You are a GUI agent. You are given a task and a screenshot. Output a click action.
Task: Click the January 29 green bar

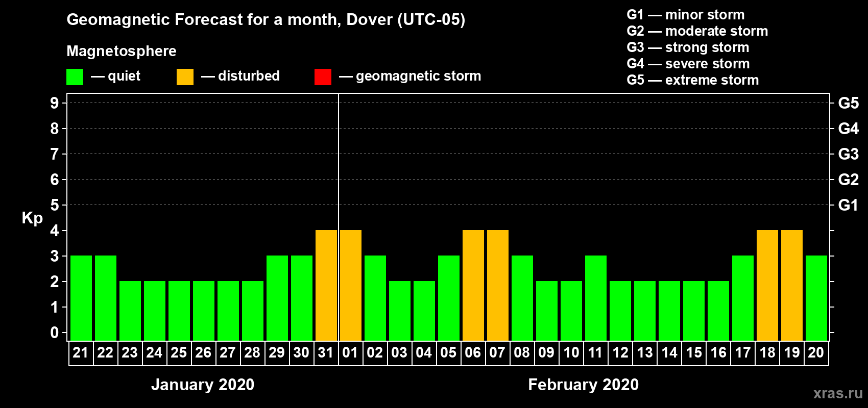277,298
